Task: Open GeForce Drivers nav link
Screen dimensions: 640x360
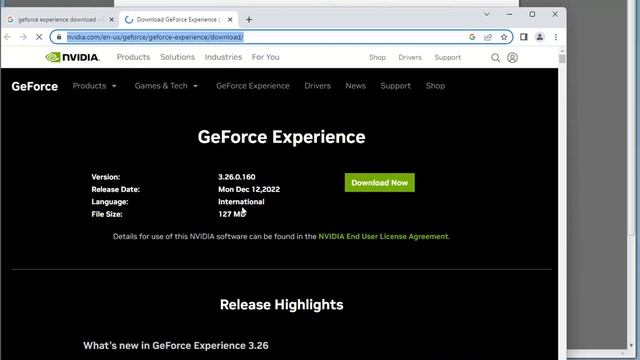Action: point(318,86)
